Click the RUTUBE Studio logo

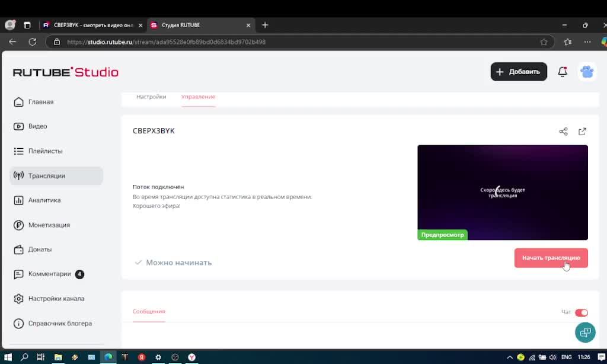(66, 72)
